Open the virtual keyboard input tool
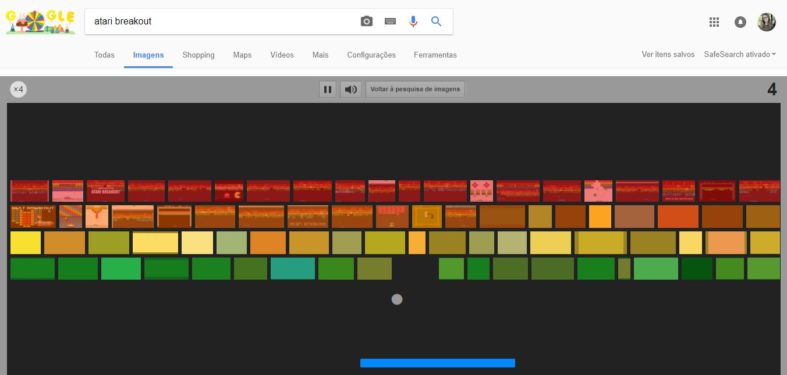 point(390,21)
